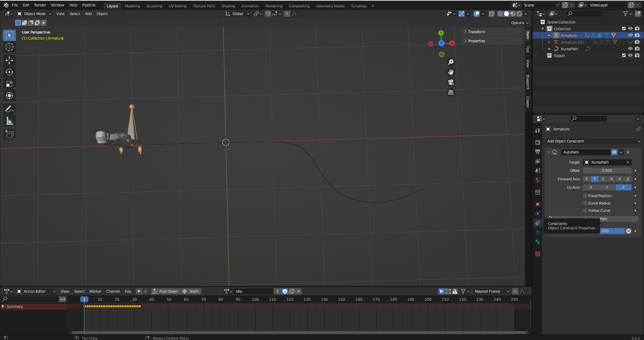644x340 pixels.
Task: Adjust the Offset value slider
Action: [607, 171]
